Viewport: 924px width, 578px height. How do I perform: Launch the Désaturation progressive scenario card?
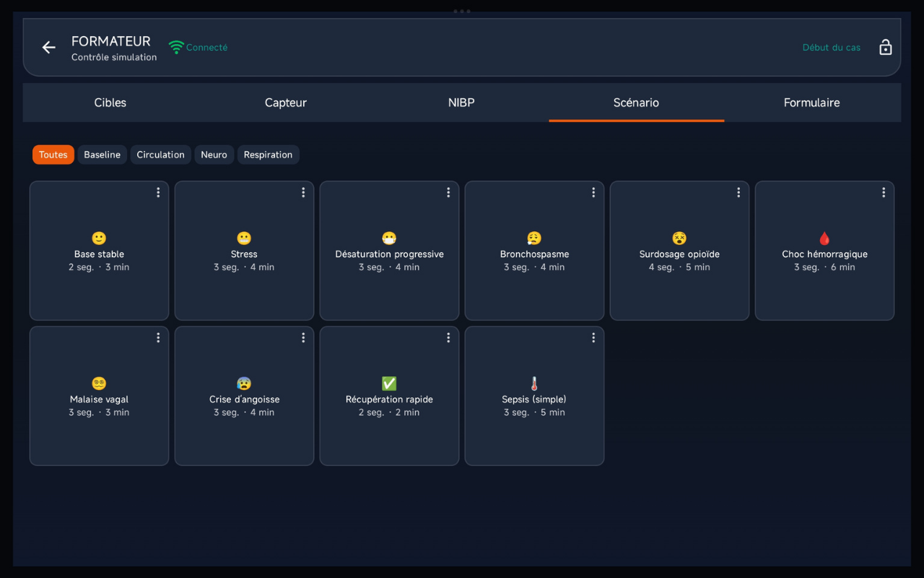389,253
